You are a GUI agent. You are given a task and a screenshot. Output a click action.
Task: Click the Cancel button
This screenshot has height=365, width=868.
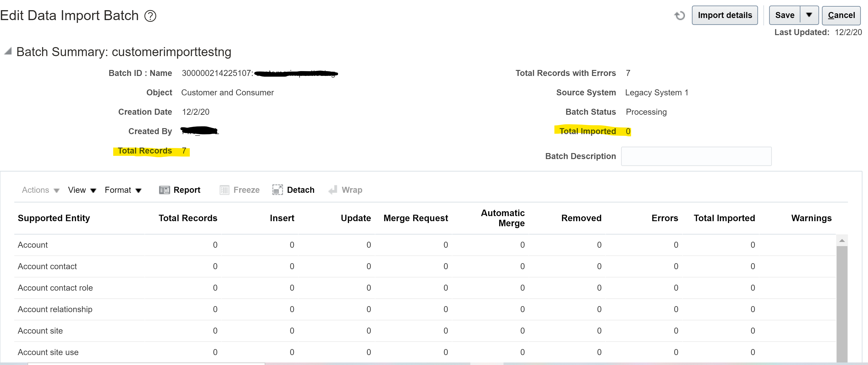click(841, 15)
